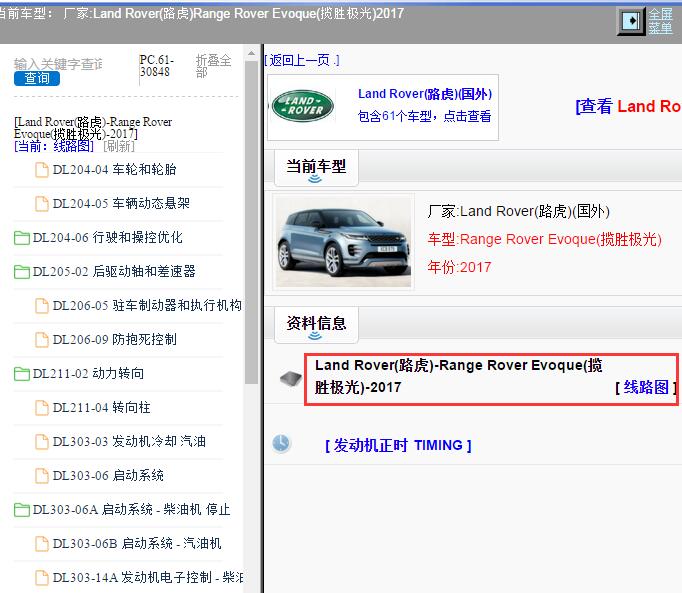The height and width of the screenshot is (593, 682).
Task: Click file icon for DL303-14A 发动机电子控制
Action: (42, 578)
